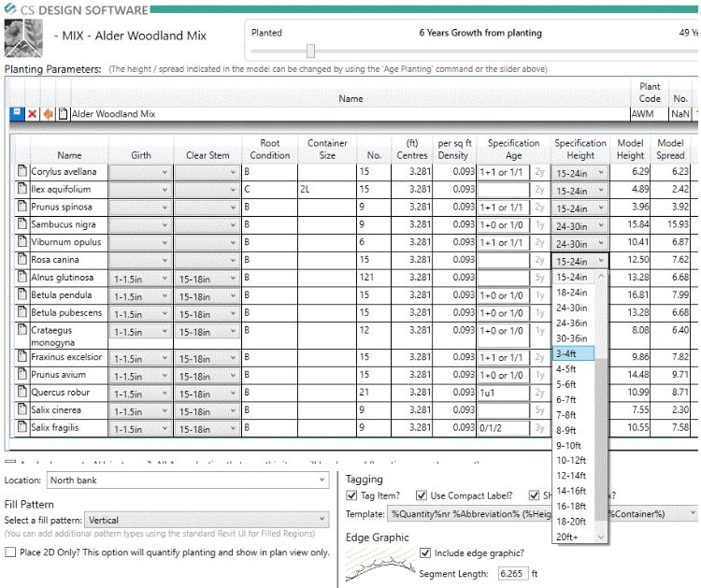Click the Root Condition column header
Screen dimensions: 701x588
(x=269, y=149)
